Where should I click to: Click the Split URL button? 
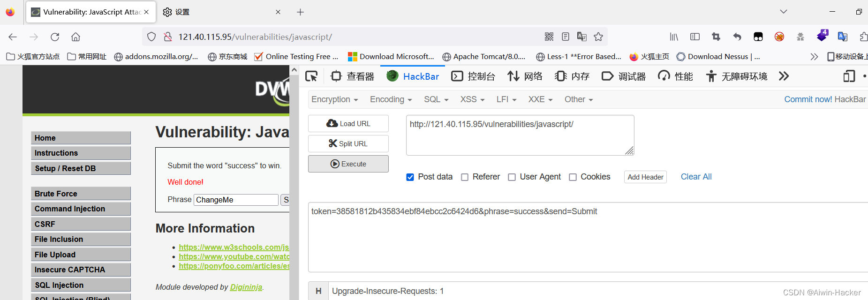[x=348, y=143]
